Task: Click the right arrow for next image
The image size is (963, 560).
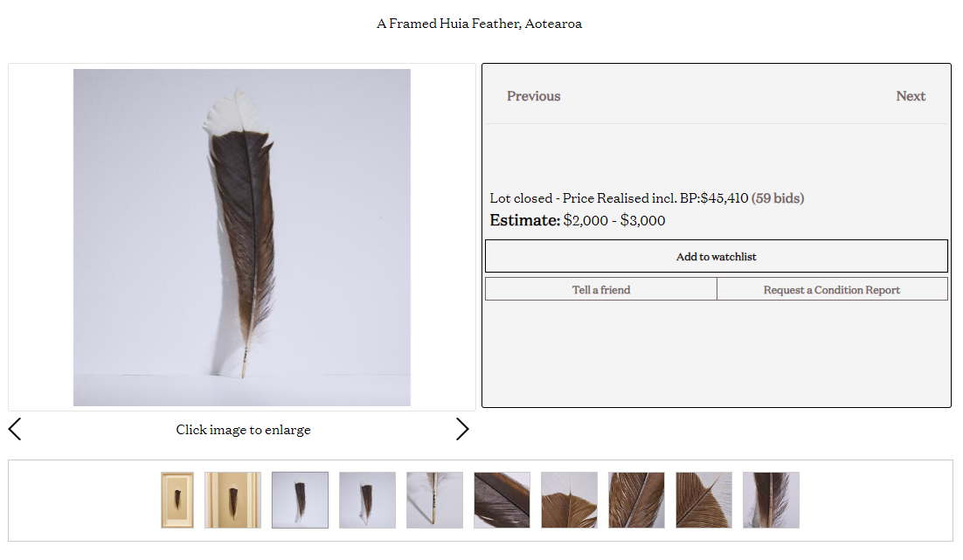Action: tap(462, 429)
